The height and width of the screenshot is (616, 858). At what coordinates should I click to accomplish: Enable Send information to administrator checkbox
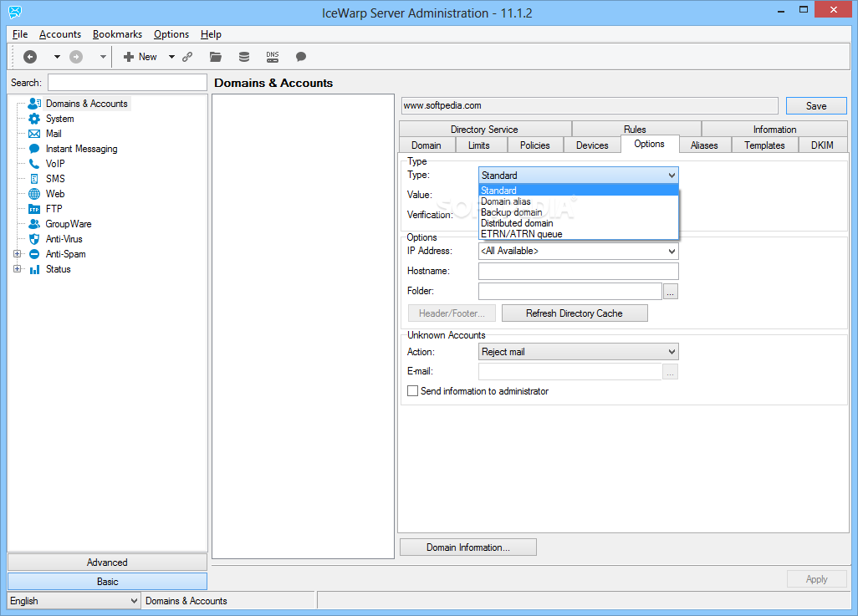coord(412,391)
